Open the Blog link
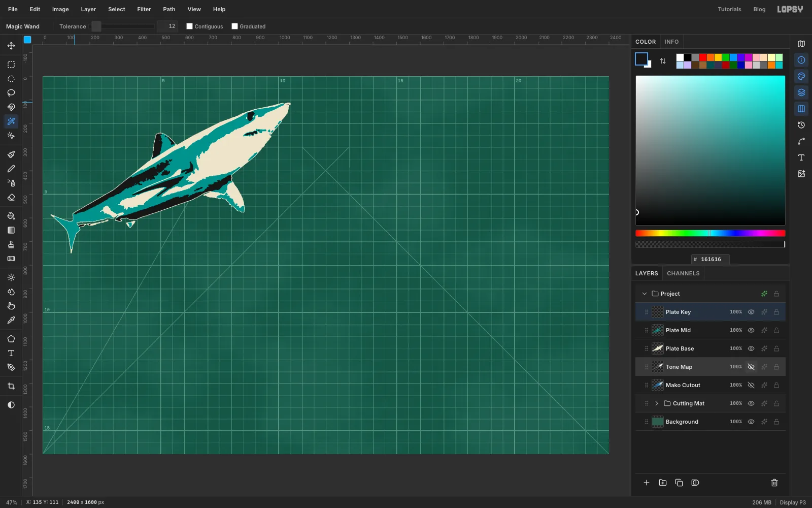This screenshot has width=812, height=508. 759,9
